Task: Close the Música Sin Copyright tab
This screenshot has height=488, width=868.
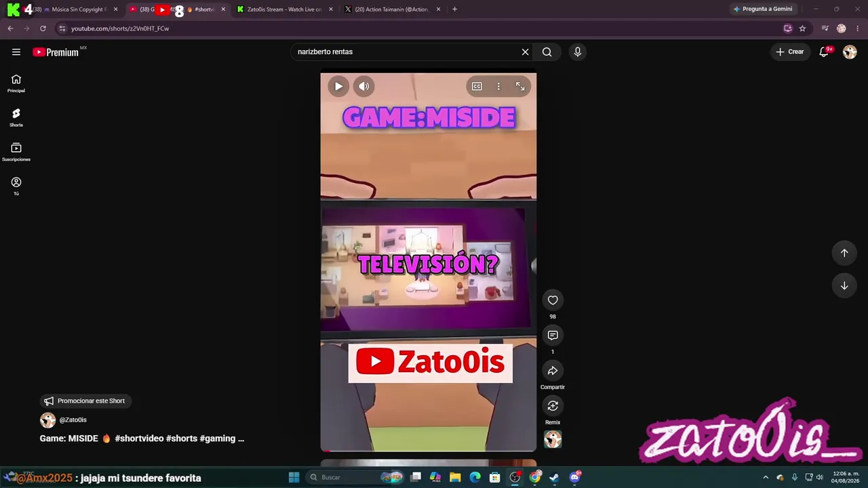Action: pyautogui.click(x=116, y=9)
